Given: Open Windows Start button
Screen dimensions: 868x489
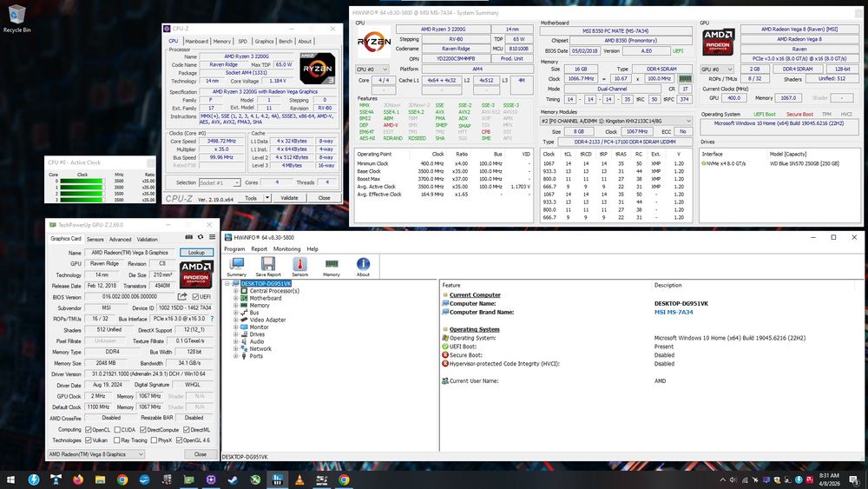Looking at the screenshot, I should coord(10,479).
